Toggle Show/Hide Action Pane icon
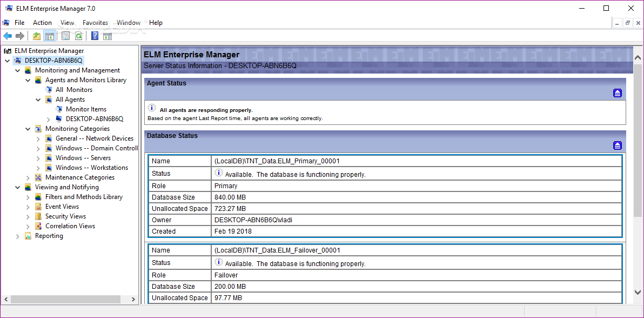The width and height of the screenshot is (644, 318). (108, 36)
